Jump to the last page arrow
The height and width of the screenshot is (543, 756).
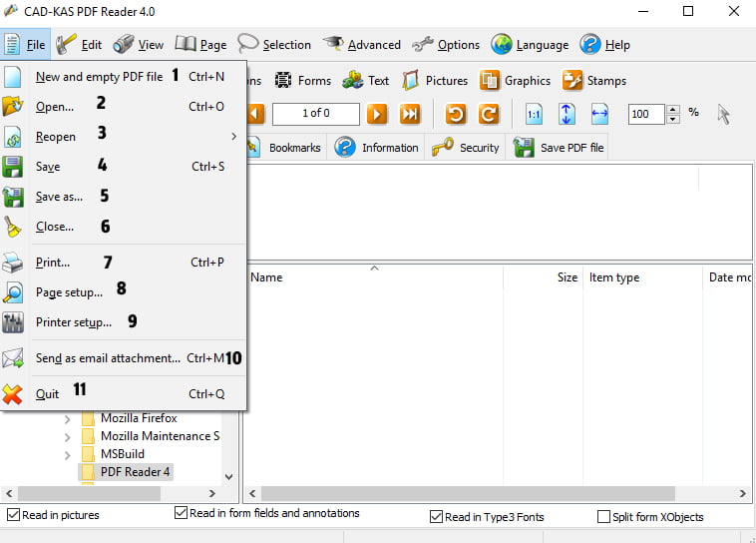tap(410, 115)
